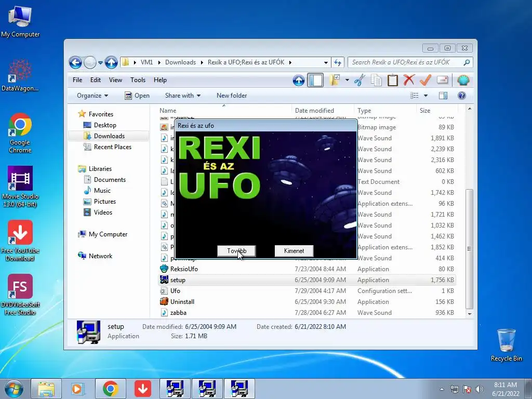Select Music library
Screen dimensions: 532x399
102,191
